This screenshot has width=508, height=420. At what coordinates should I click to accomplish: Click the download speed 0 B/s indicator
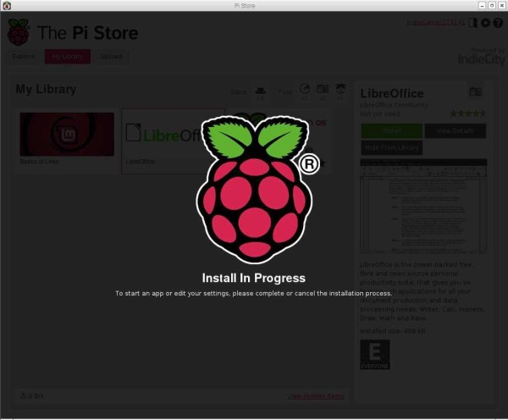(x=32, y=395)
